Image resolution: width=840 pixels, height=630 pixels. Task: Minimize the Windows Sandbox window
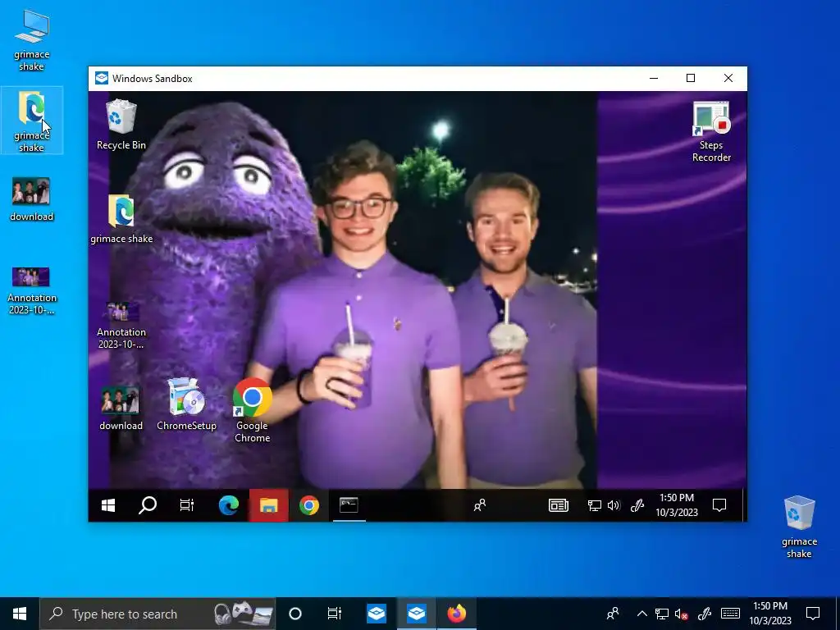pos(654,78)
